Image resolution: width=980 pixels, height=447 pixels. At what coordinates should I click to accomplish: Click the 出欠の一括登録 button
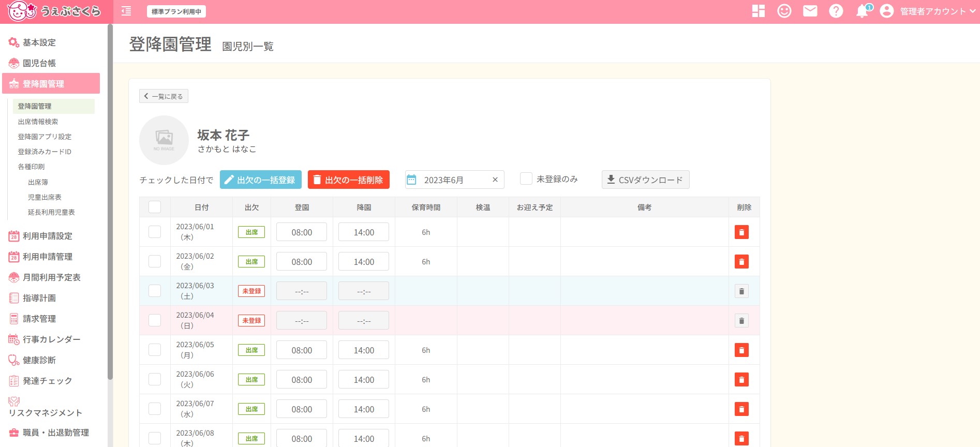coord(261,180)
